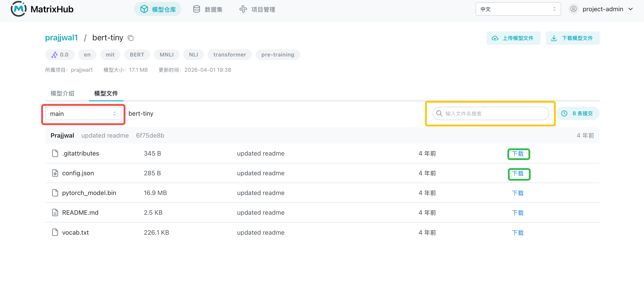Click the 上传模型文件 button

pyautogui.click(x=513, y=38)
